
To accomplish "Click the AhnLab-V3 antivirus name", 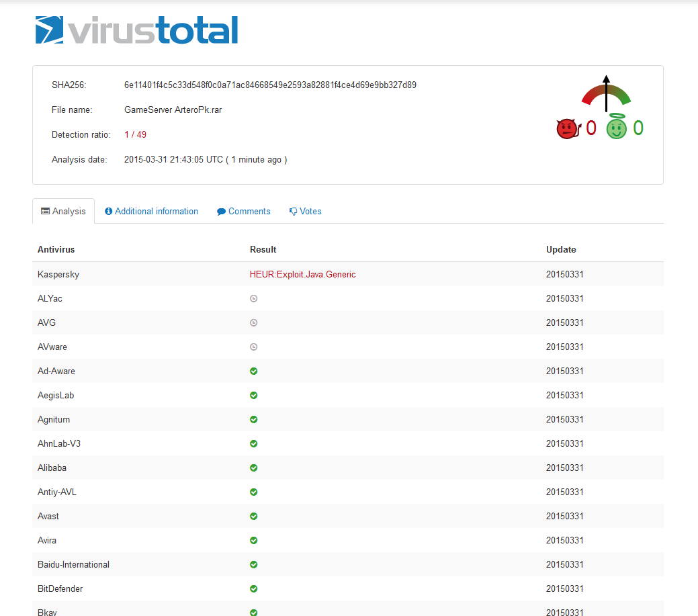I will click(59, 444).
